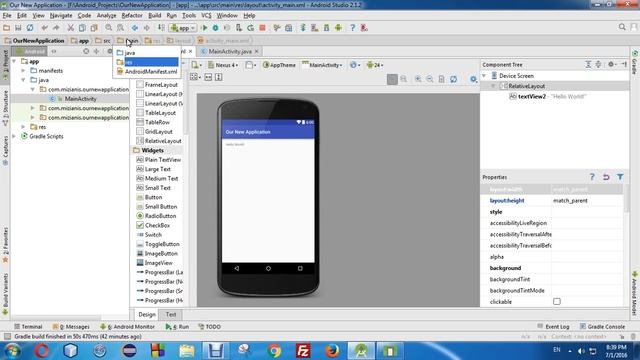
Task: Click the Properties panel help icon
Action: (x=592, y=177)
